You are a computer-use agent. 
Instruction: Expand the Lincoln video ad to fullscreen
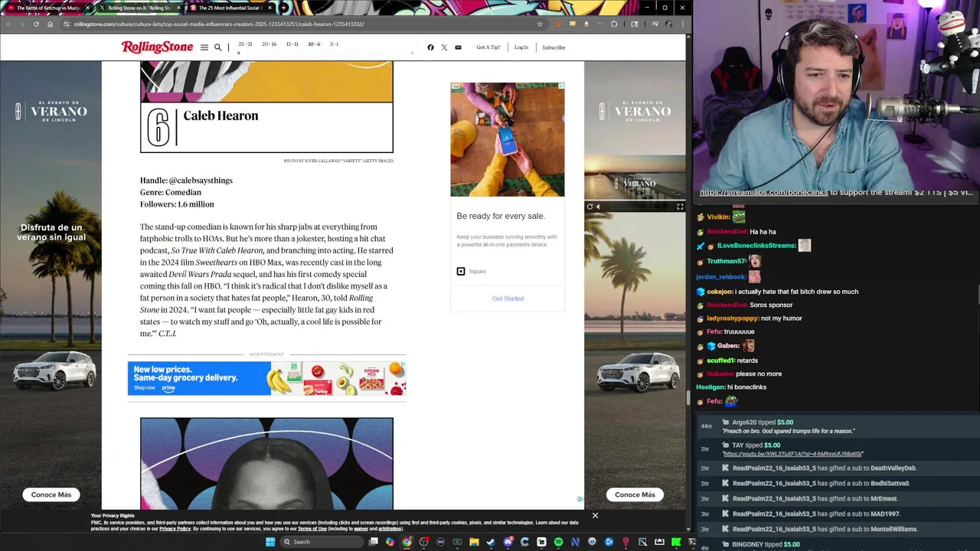coord(680,207)
